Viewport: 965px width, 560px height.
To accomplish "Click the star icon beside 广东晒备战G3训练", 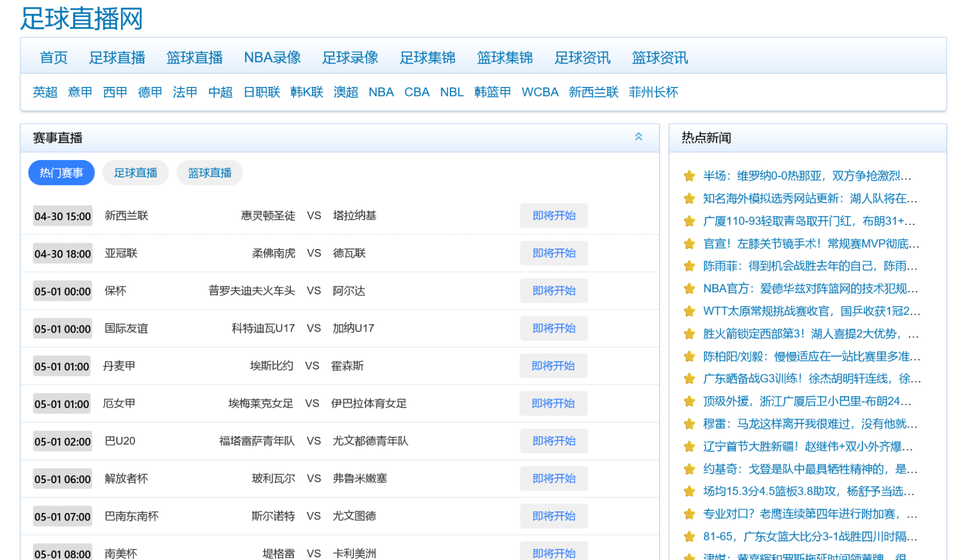I will [x=689, y=379].
